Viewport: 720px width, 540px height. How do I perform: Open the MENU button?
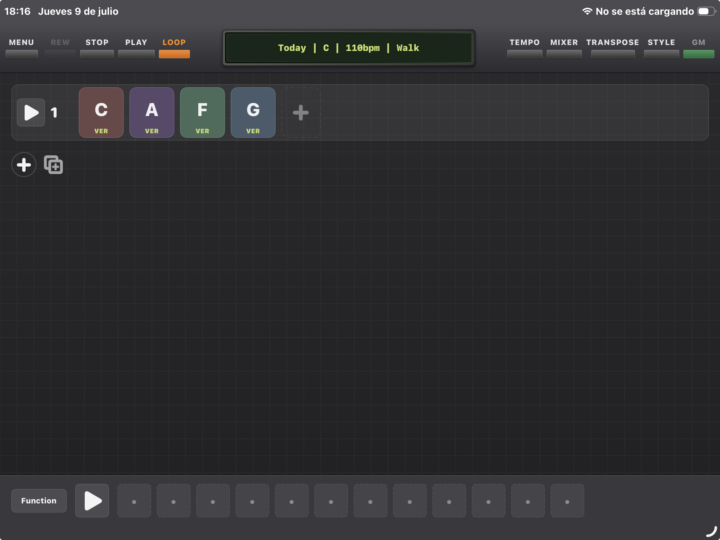point(21,47)
